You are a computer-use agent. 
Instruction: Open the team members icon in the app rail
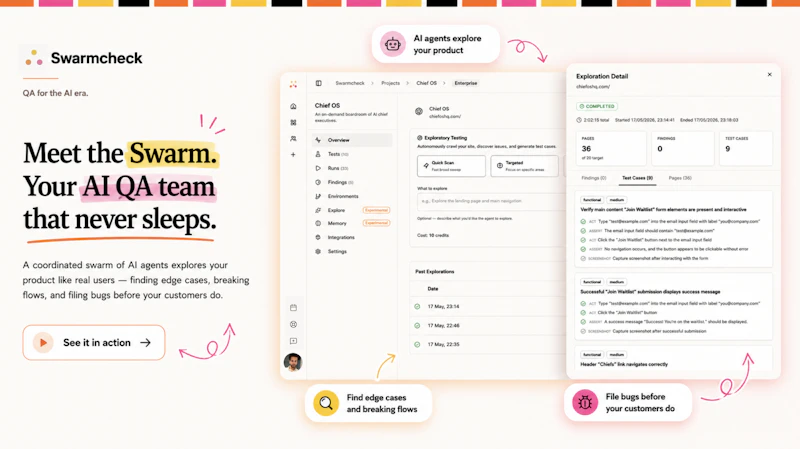(293, 138)
